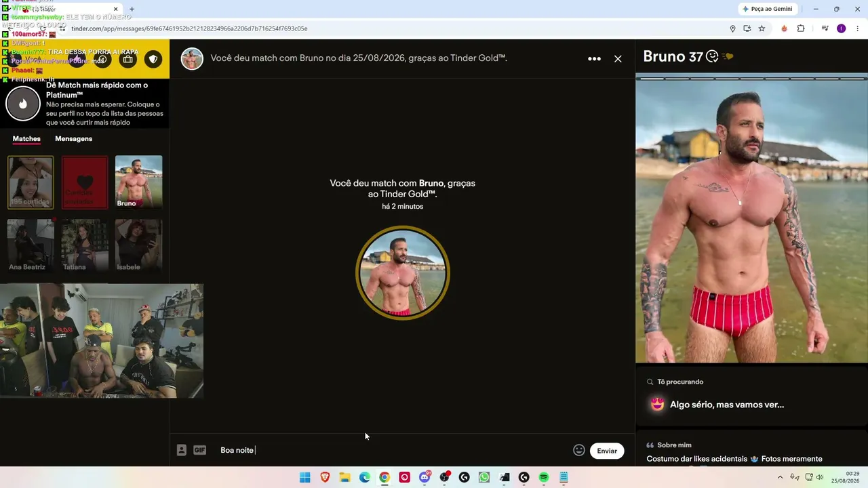The width and height of the screenshot is (868, 488).
Task: Close the conversation with Bruno
Action: (x=618, y=59)
